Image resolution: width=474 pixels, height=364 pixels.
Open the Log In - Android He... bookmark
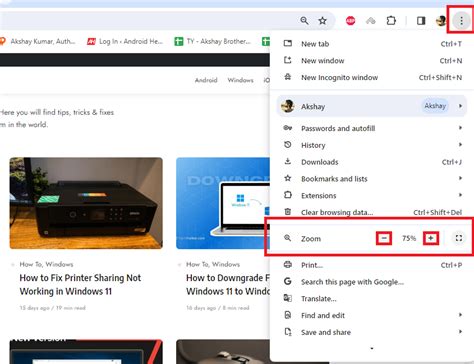click(x=125, y=41)
